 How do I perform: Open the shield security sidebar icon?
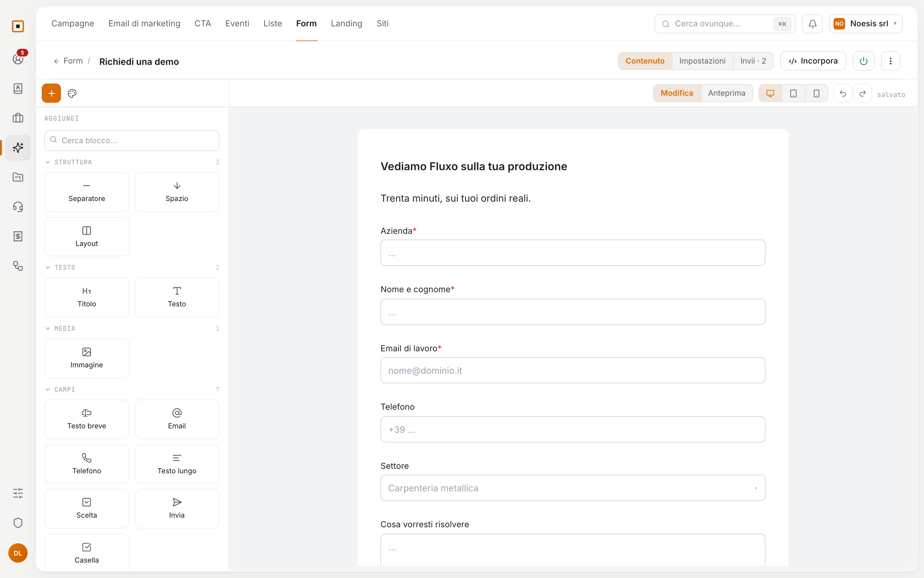click(18, 522)
